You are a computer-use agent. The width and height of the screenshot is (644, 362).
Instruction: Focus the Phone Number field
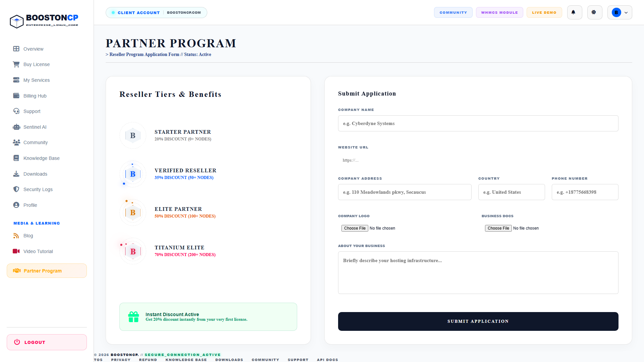click(x=585, y=192)
